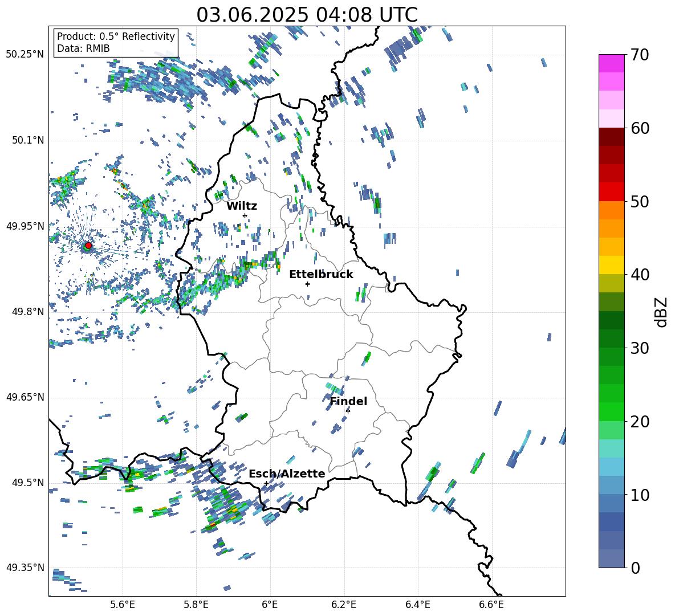Click the 0 label on colorbar
This screenshot has width=675, height=616.
pos(635,568)
